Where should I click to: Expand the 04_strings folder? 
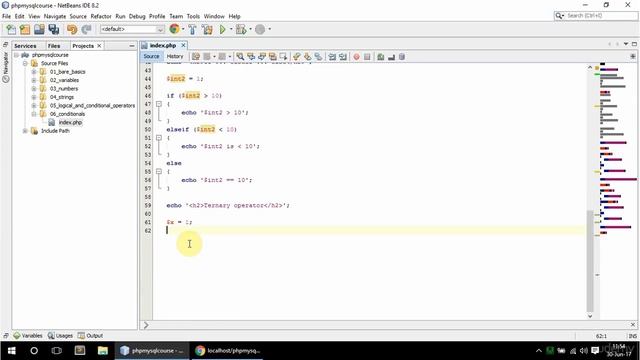(x=34, y=97)
